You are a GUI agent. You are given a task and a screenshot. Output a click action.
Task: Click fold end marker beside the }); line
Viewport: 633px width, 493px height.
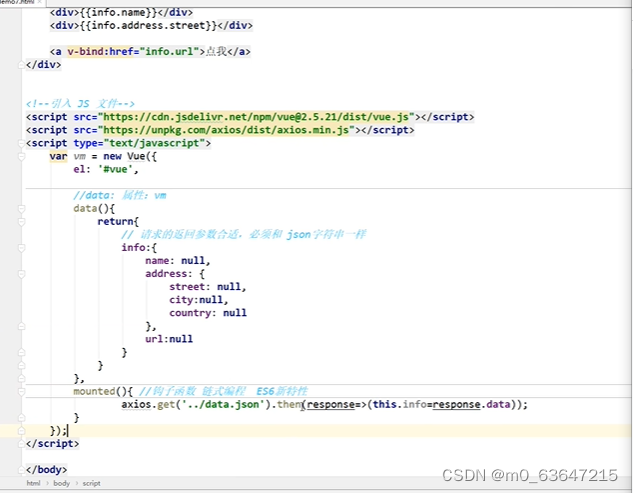pyautogui.click(x=21, y=431)
